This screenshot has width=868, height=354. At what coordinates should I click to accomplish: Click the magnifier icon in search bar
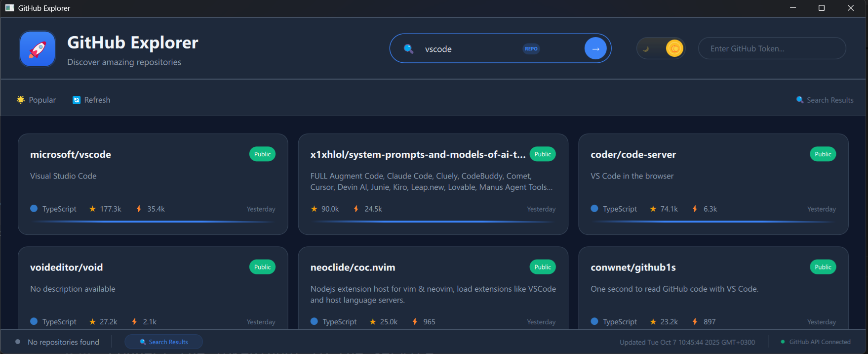pyautogui.click(x=408, y=48)
